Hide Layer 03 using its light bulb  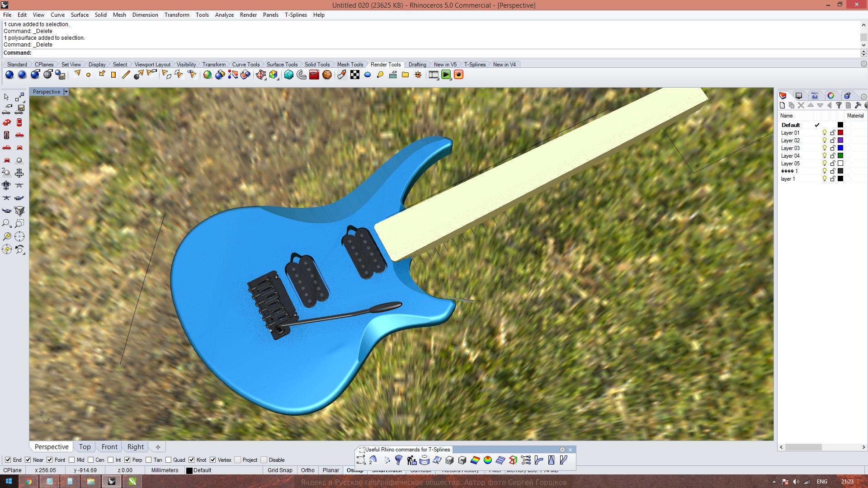click(x=824, y=148)
